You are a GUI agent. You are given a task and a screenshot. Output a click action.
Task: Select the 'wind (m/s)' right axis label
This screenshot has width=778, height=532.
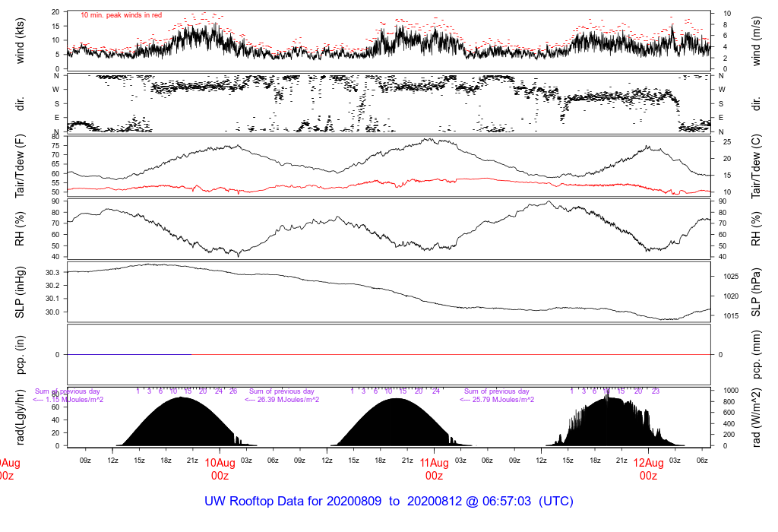[756, 41]
